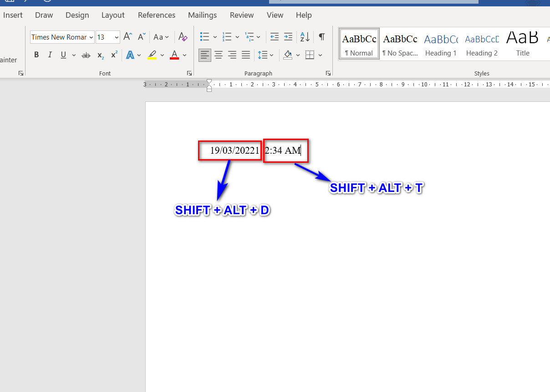Toggle Show/Hide paragraph marks
The image size is (550, 392).
point(322,37)
